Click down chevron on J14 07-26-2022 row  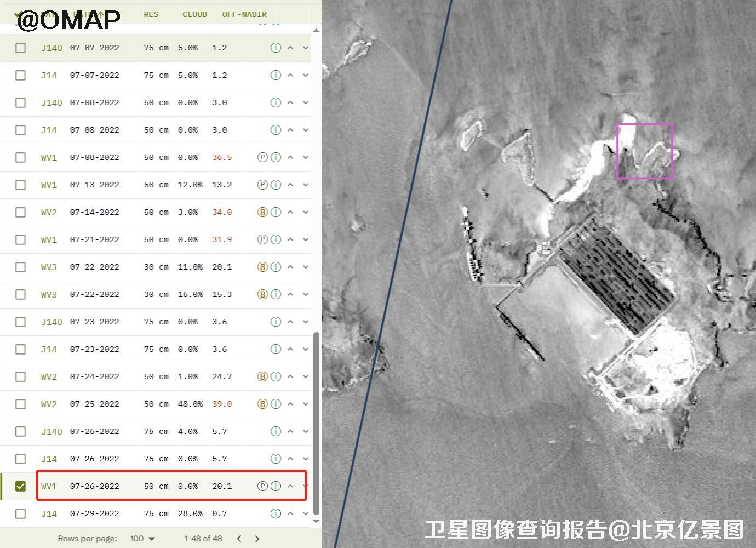click(306, 459)
